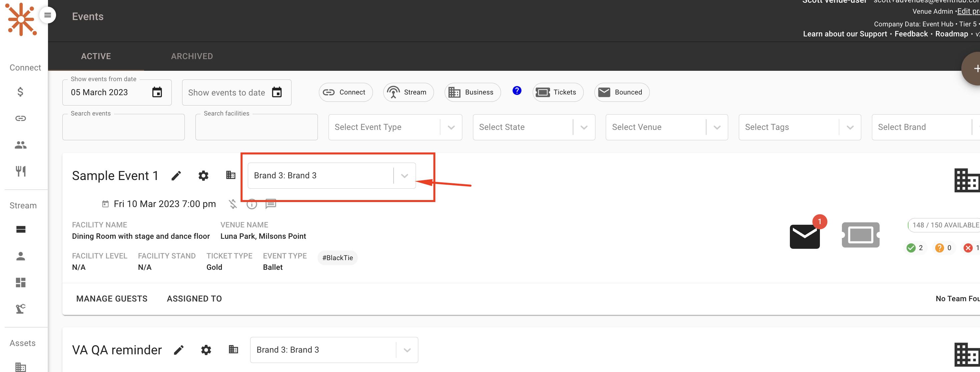Viewport: 980px width, 372px height.
Task: Switch to the ARCHIVED tab
Action: 192,56
